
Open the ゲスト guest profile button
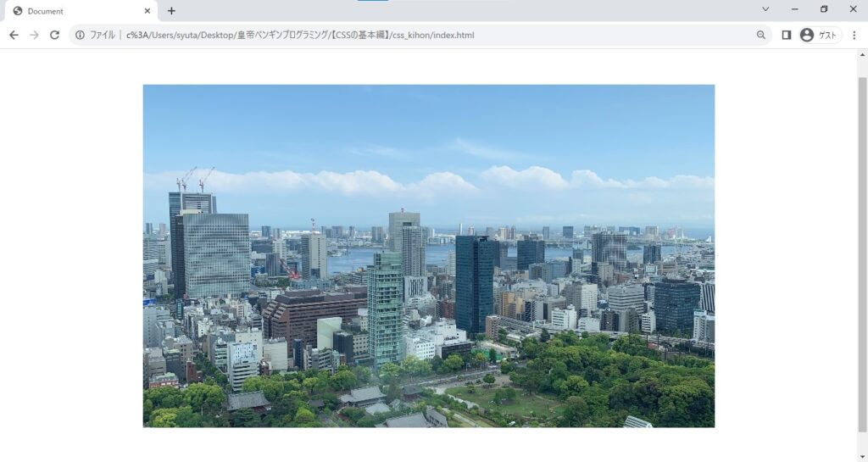(820, 35)
